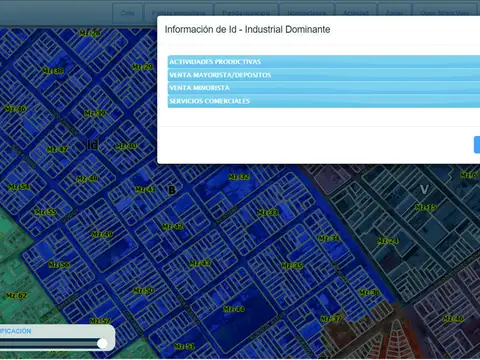This screenshot has height=360, width=480.
Task: Select block Mz 46 near left edge
Action: pyautogui.click(x=15, y=109)
